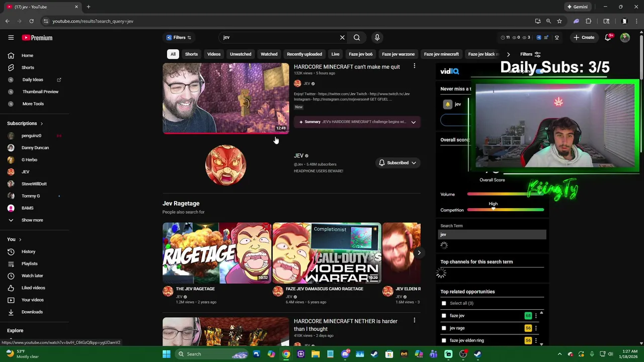
Task: Tick the faze jev keyword checkbox
Action: pyautogui.click(x=444, y=316)
